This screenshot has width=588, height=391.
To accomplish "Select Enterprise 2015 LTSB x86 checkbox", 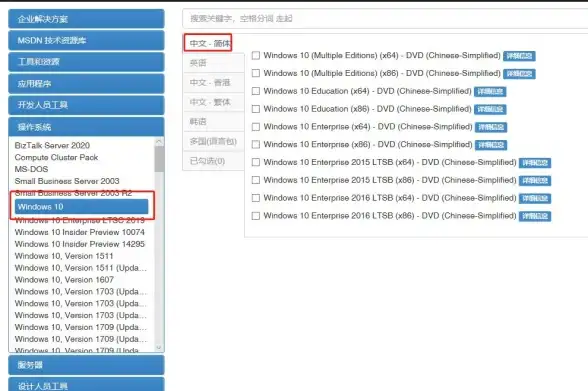I will click(x=256, y=180).
